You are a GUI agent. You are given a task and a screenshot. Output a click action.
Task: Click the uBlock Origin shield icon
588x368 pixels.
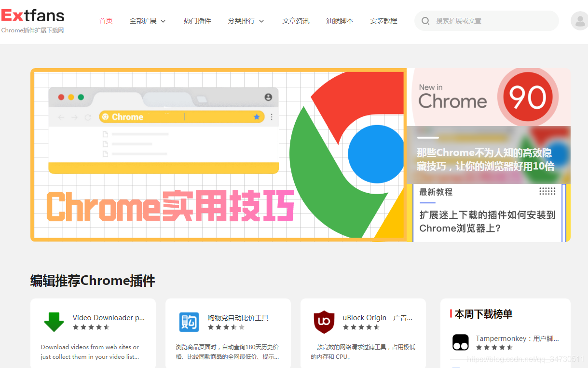click(324, 322)
